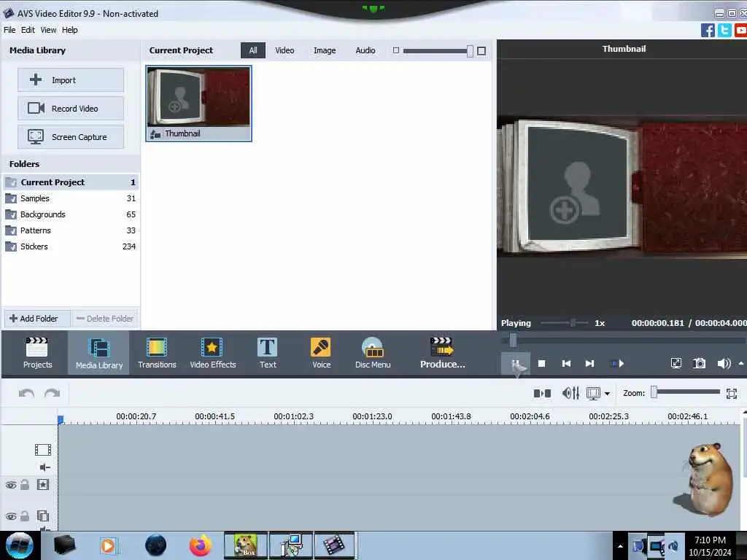Viewport: 747px width, 560px height.
Task: Show hidden system tray icons
Action: pos(620,546)
